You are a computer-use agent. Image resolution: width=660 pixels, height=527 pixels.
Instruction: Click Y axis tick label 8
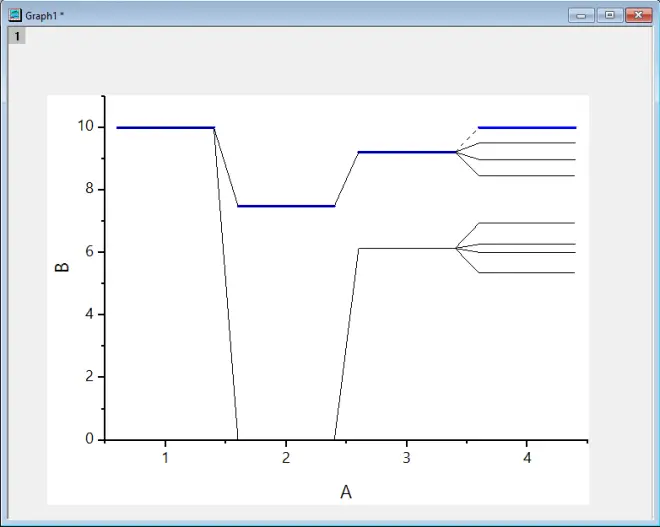click(x=89, y=188)
